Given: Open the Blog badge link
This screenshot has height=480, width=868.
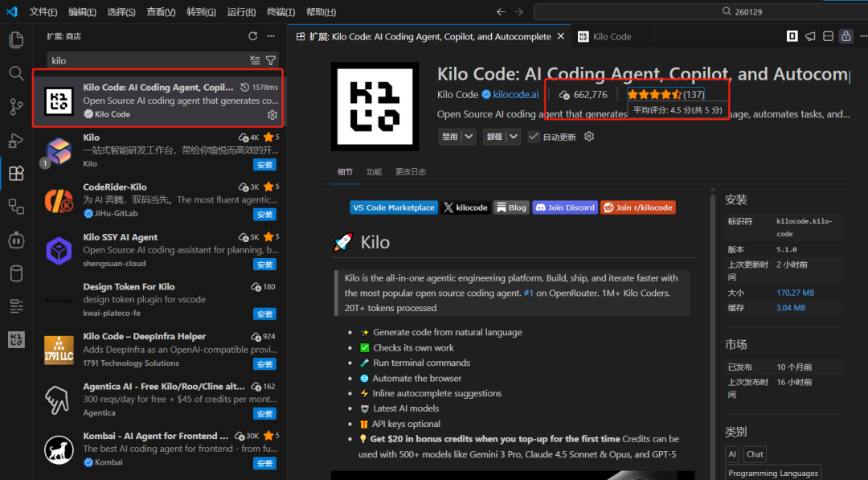Looking at the screenshot, I should (511, 207).
